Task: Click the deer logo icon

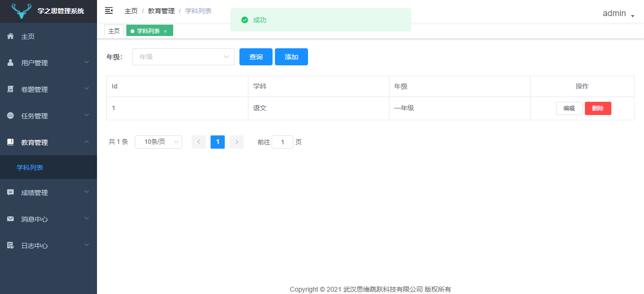Action: tap(21, 11)
